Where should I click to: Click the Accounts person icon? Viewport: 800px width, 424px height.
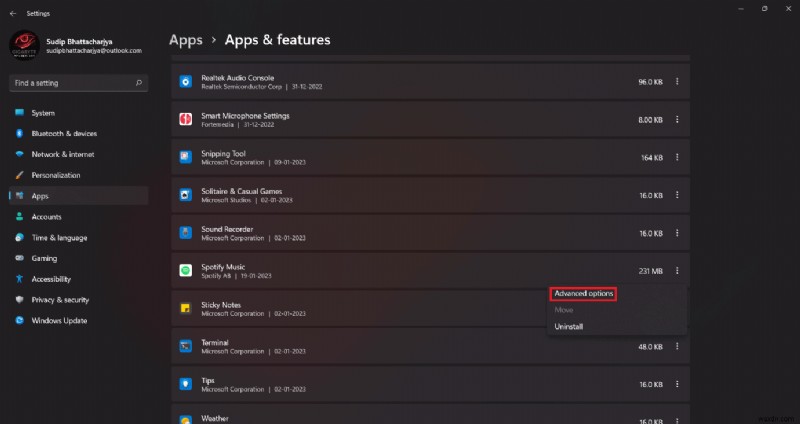click(x=19, y=217)
